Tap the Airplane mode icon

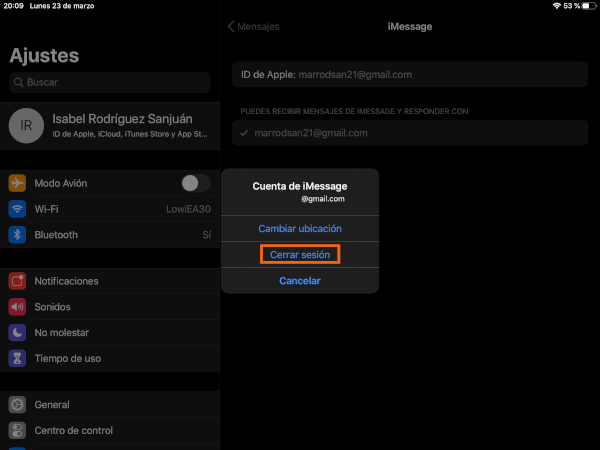click(17, 183)
